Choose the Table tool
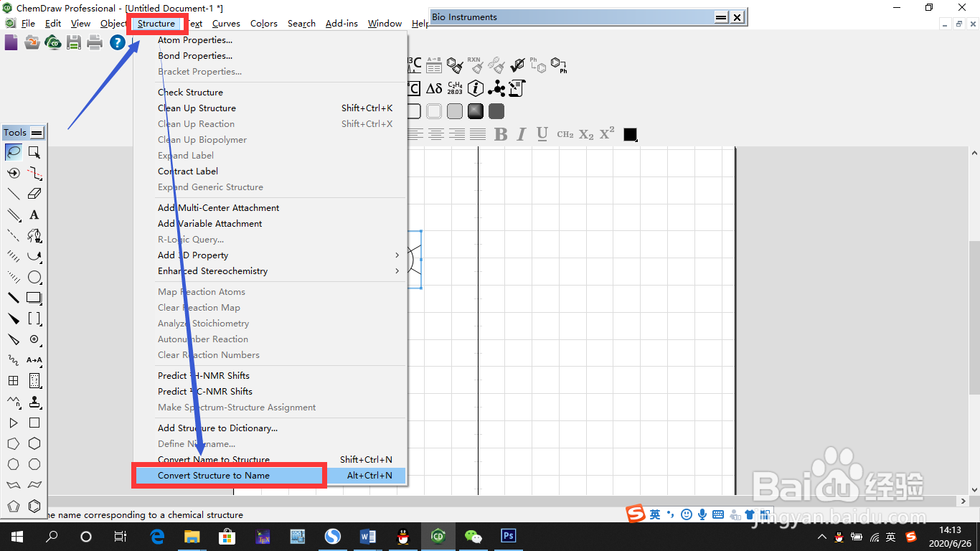This screenshot has width=980, height=551. [x=14, y=381]
